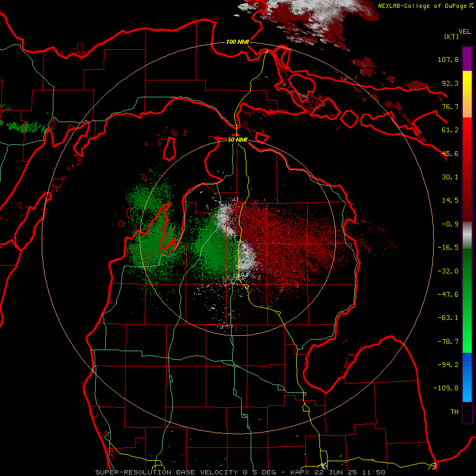Pick the black TH segment of color bar

pyautogui.click(x=467, y=412)
